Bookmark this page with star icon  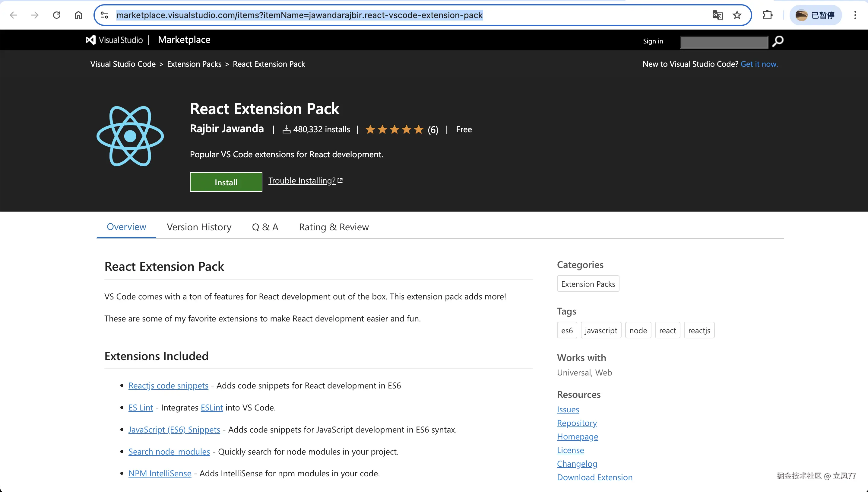coord(737,15)
